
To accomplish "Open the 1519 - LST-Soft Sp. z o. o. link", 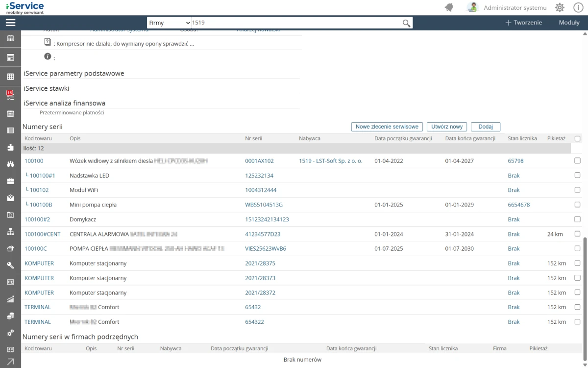I will [x=330, y=161].
